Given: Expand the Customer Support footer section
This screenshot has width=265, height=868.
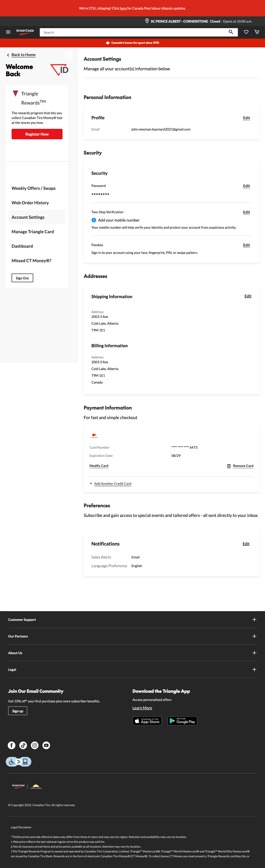Looking at the screenshot, I should [x=254, y=619].
